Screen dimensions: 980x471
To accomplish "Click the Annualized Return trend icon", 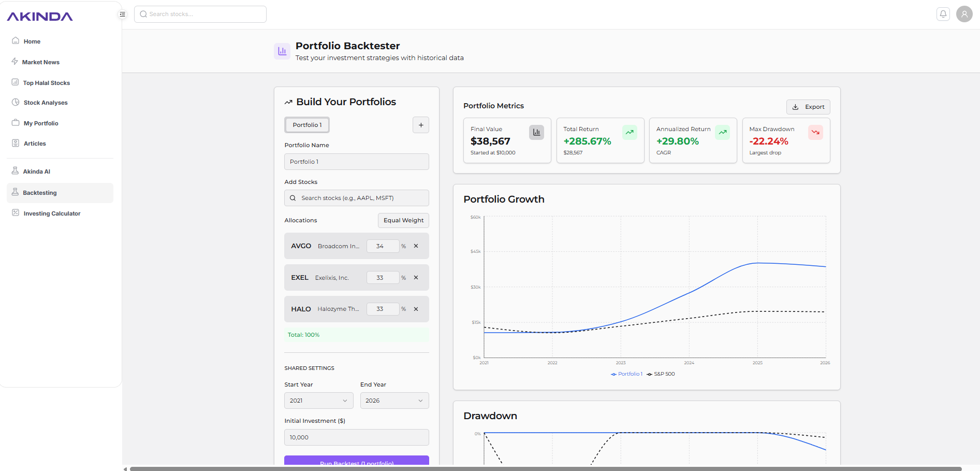I will coord(723,133).
